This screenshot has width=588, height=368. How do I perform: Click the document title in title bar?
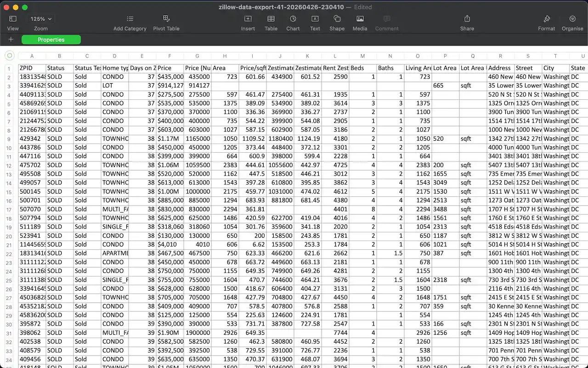[282, 7]
